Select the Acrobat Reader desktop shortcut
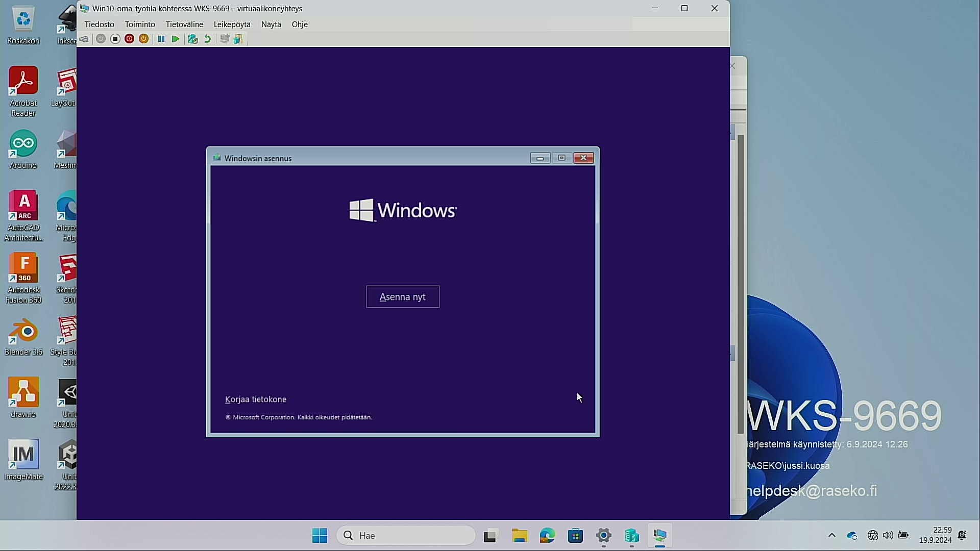The image size is (980, 551). [x=23, y=92]
